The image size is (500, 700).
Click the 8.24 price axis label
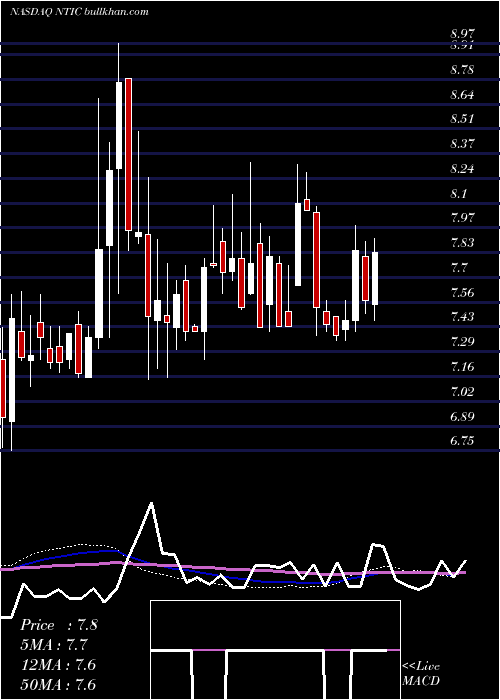click(x=462, y=169)
